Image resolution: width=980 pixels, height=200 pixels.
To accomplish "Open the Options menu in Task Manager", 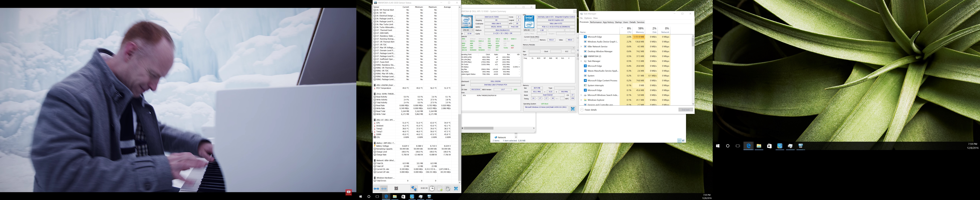I will pyautogui.click(x=588, y=18).
